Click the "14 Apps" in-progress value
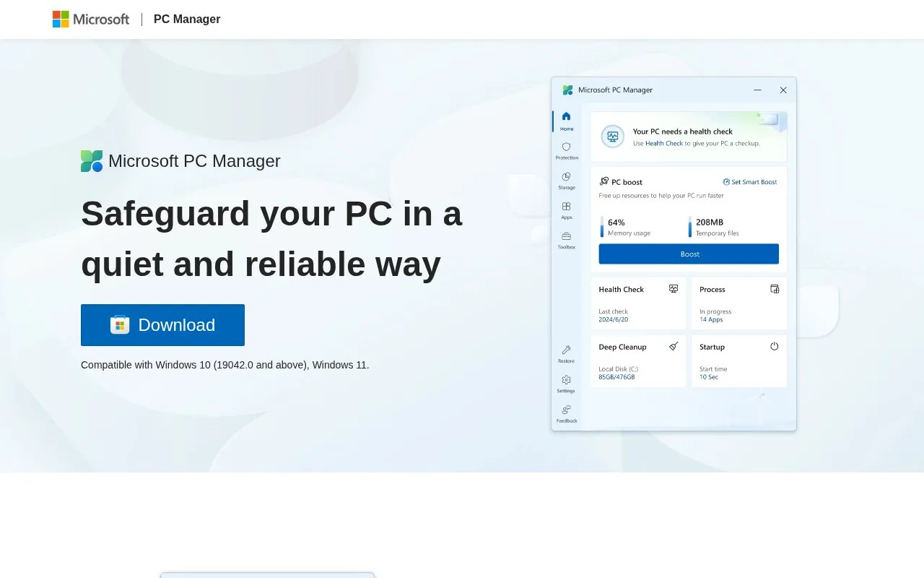The height and width of the screenshot is (578, 924). tap(711, 319)
